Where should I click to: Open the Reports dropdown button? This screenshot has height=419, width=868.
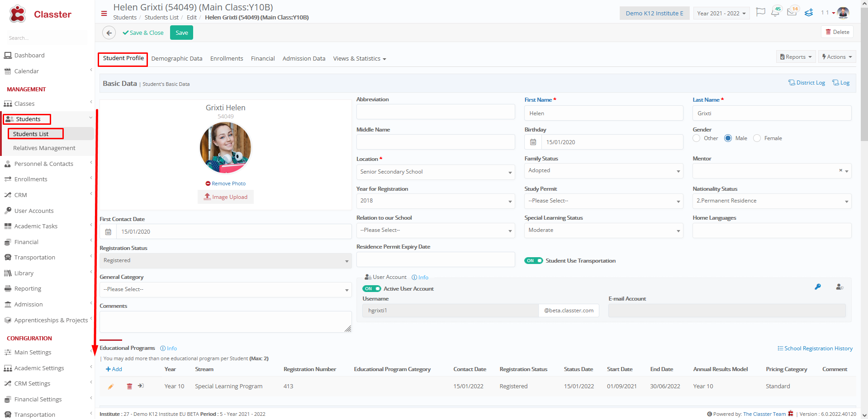coord(796,57)
